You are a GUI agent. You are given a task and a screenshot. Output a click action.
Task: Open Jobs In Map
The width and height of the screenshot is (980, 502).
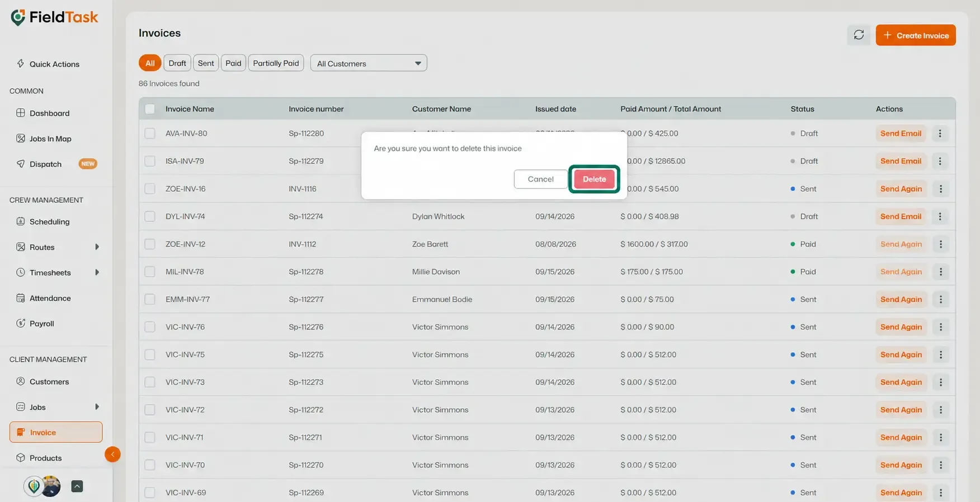[x=50, y=139]
